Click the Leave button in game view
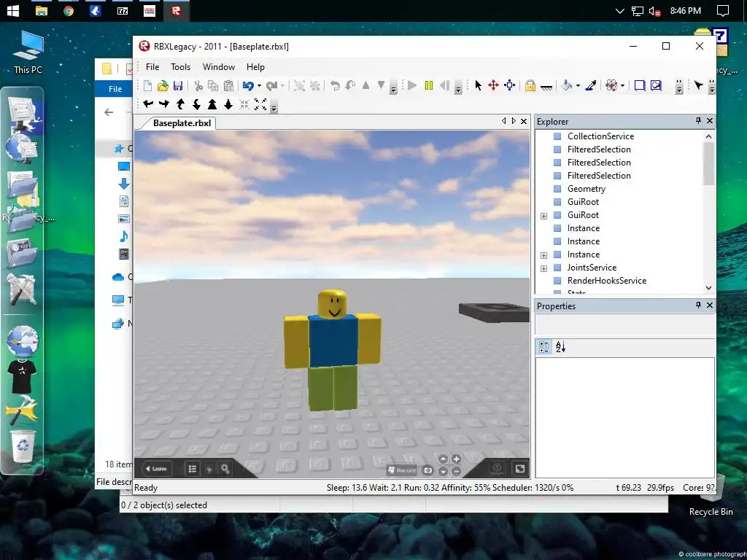Viewport: 747px width, 560px height. pos(156,469)
